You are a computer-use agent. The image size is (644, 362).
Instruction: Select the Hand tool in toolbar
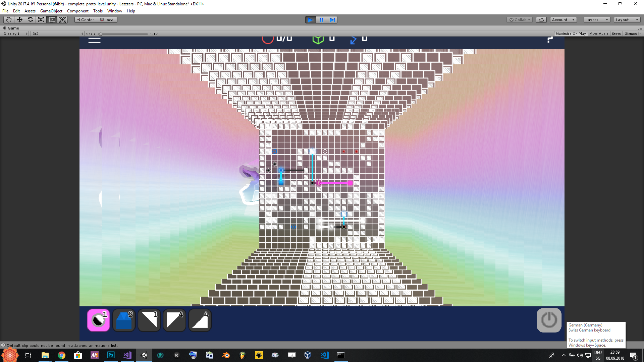tap(8, 20)
